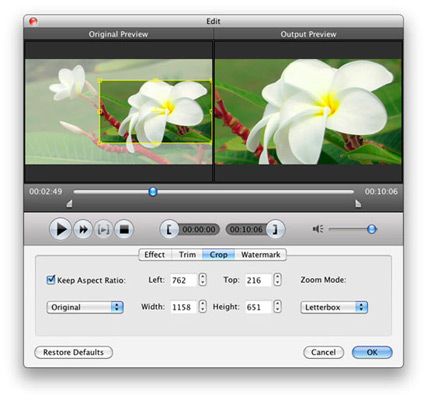Screen dimensions: 427x400
Task: Open the Trim tab
Action: coord(187,255)
